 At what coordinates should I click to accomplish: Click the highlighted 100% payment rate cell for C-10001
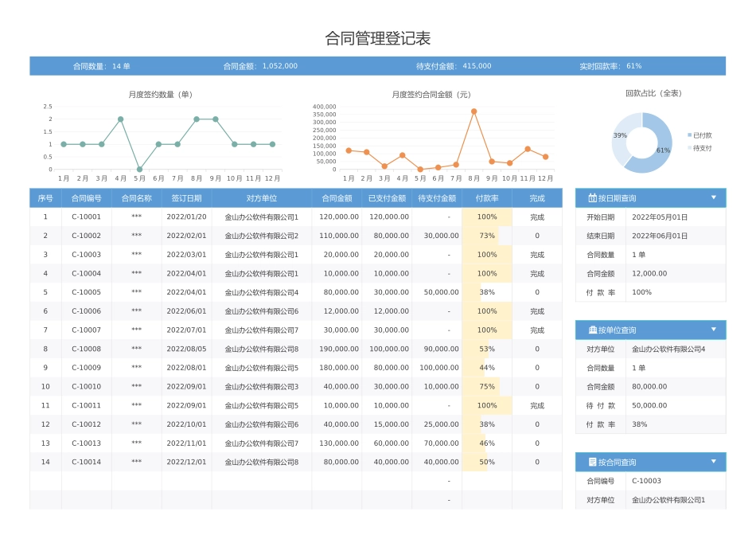tap(486, 217)
